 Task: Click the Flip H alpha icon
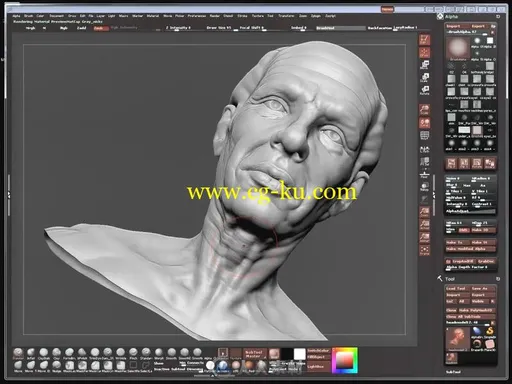[x=451, y=163]
